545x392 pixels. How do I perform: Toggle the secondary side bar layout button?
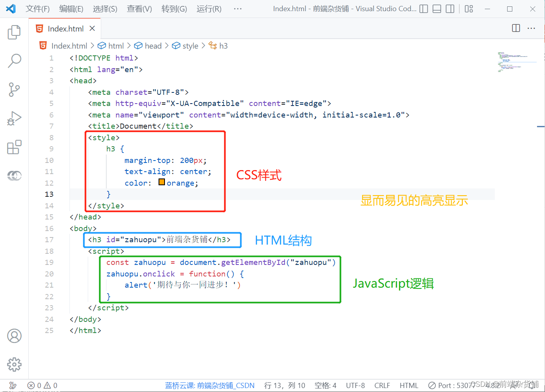pyautogui.click(x=450, y=9)
